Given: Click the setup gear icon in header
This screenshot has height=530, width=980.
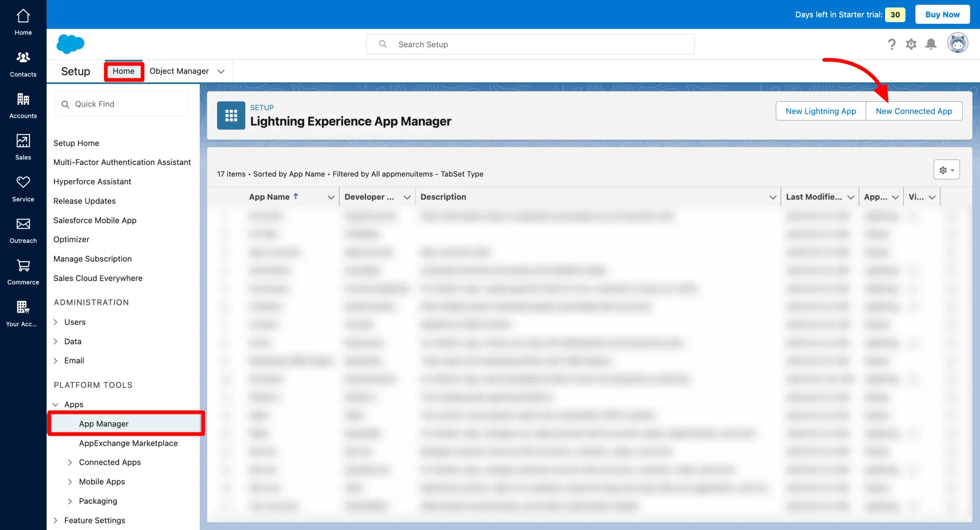Looking at the screenshot, I should click(911, 44).
